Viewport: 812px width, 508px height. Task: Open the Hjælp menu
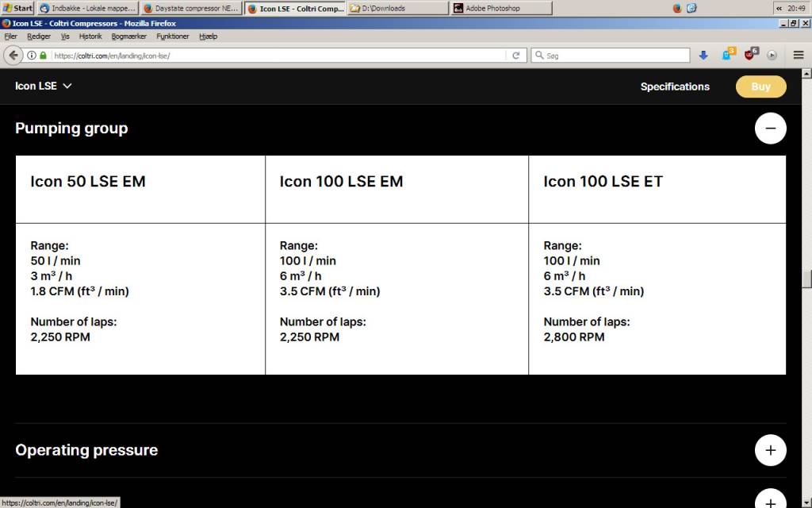tap(209, 37)
